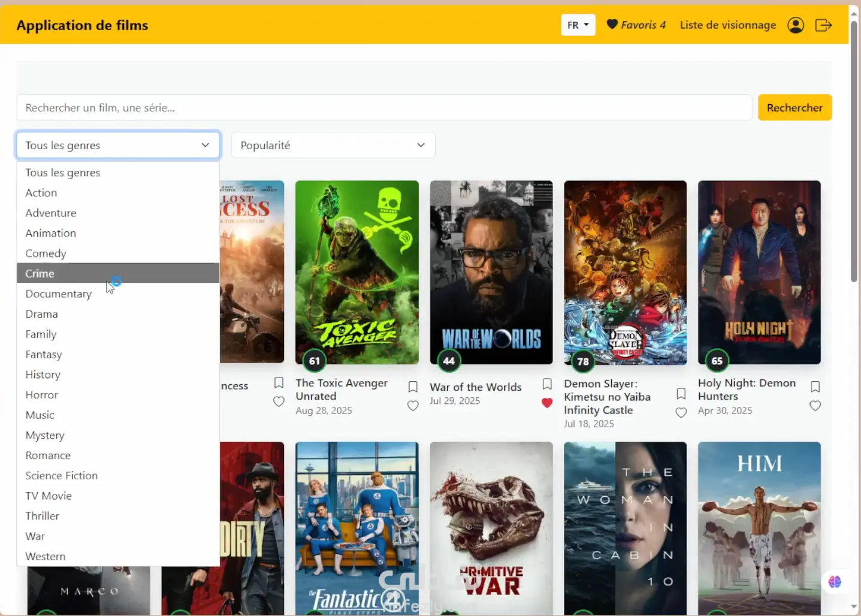Open Holy Night: Demon Hunters title
The width and height of the screenshot is (861, 616).
747,389
